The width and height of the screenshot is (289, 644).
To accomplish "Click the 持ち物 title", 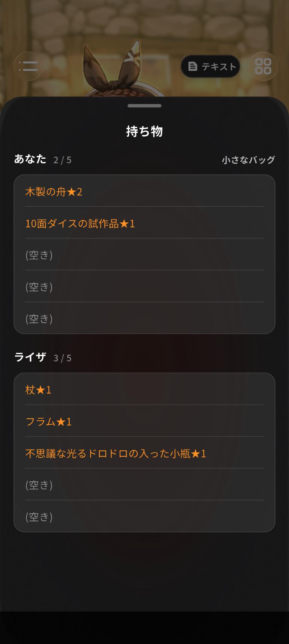I will [x=144, y=131].
